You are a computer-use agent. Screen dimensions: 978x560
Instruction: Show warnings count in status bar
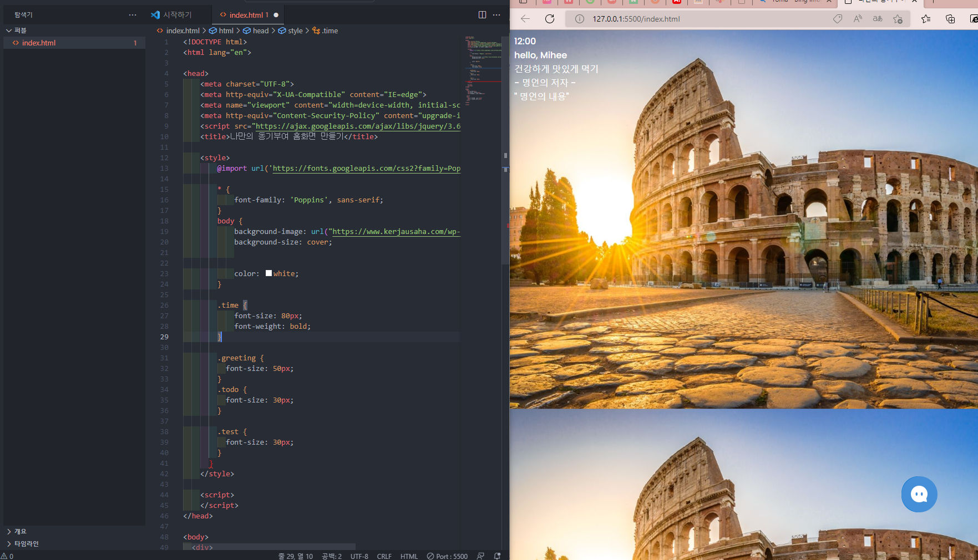coord(7,556)
